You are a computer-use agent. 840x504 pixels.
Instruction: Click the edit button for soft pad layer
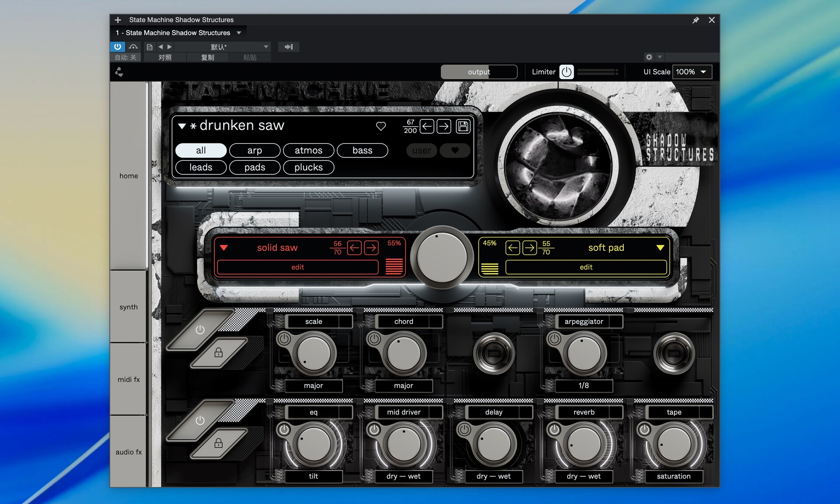click(586, 267)
